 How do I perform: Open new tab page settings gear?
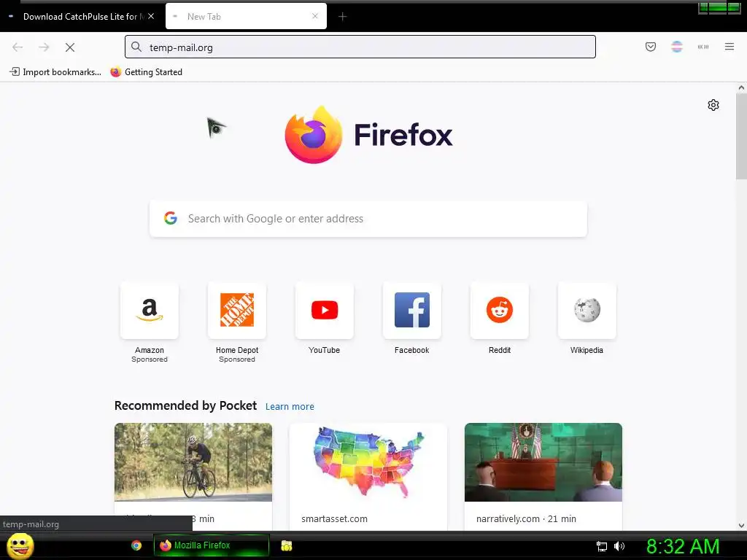(x=713, y=105)
